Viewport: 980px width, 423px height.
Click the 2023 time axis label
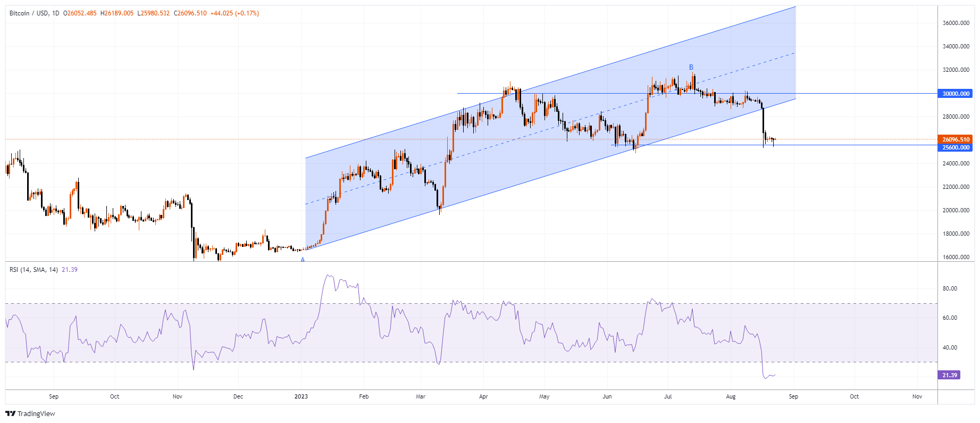click(301, 396)
